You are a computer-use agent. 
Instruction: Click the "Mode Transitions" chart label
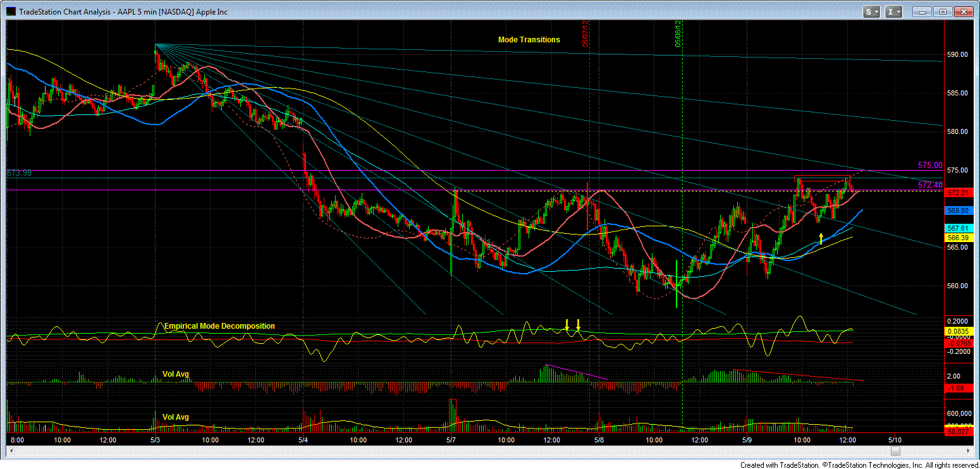click(529, 40)
